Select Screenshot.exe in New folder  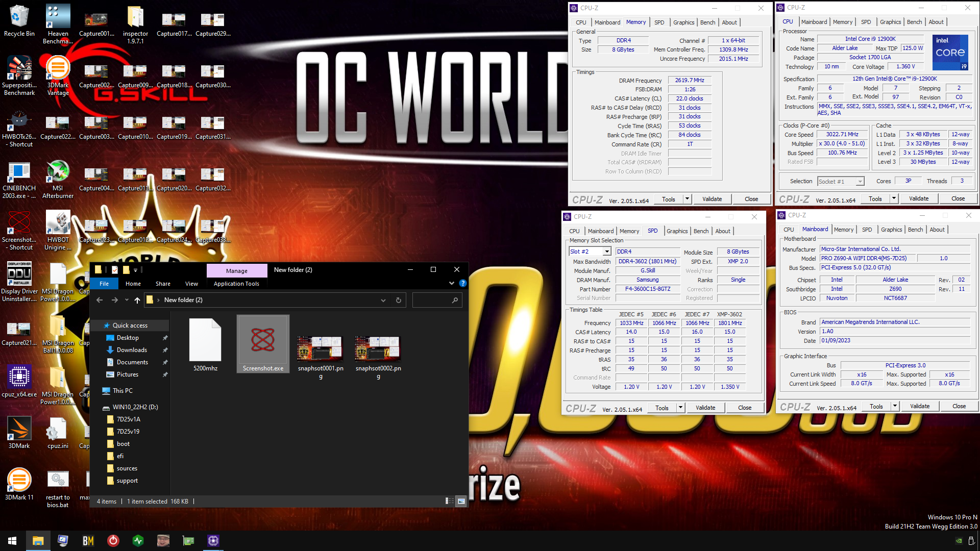pos(263,344)
